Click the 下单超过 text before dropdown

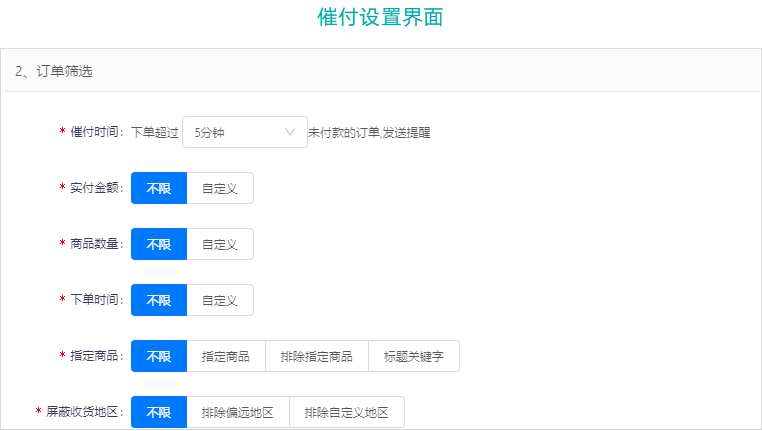tap(155, 132)
